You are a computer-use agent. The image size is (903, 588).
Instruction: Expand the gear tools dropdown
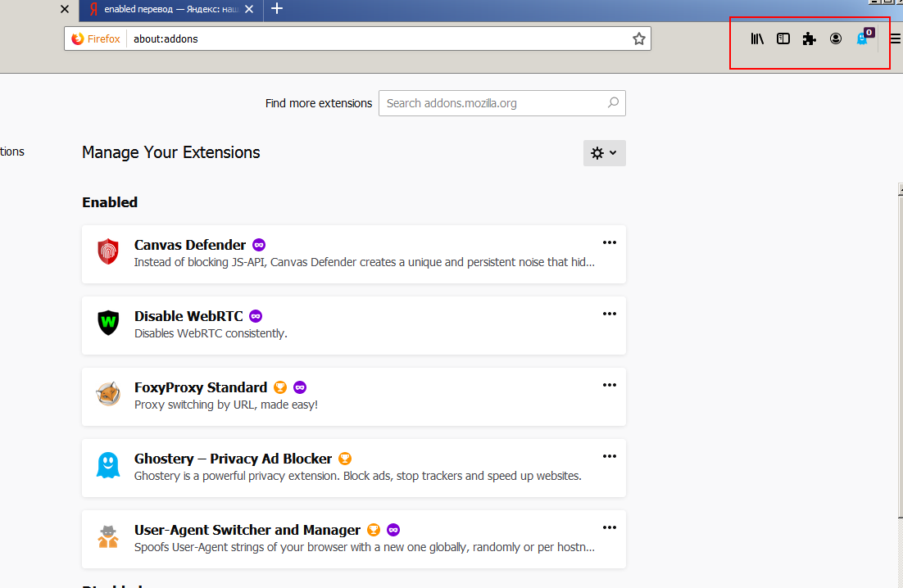pos(604,153)
